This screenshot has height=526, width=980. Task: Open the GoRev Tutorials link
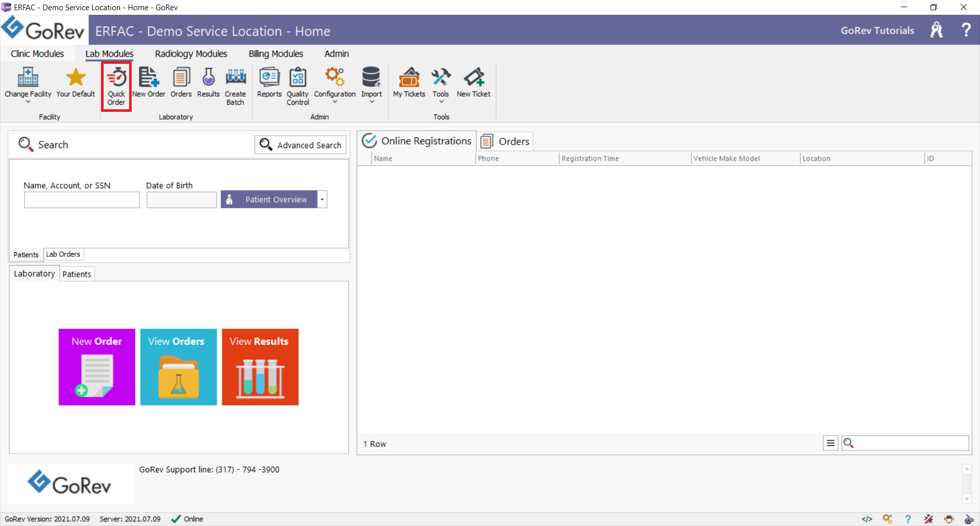(x=877, y=31)
